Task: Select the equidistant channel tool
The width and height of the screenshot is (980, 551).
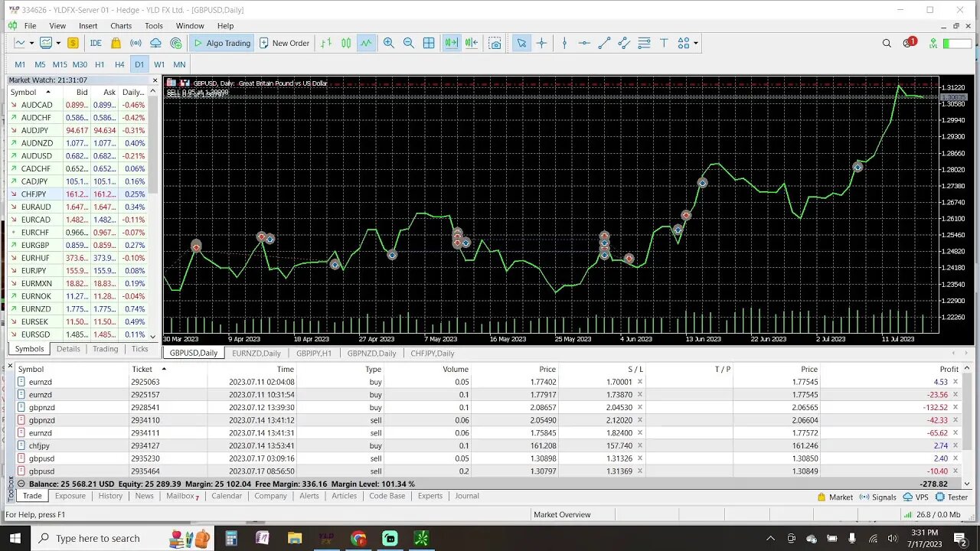Action: pos(624,44)
